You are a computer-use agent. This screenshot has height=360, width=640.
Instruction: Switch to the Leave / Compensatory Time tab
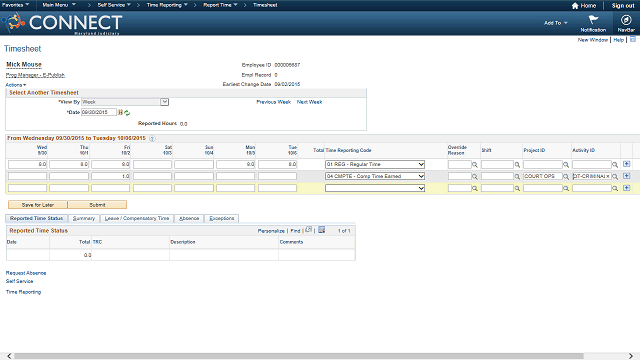tap(137, 219)
